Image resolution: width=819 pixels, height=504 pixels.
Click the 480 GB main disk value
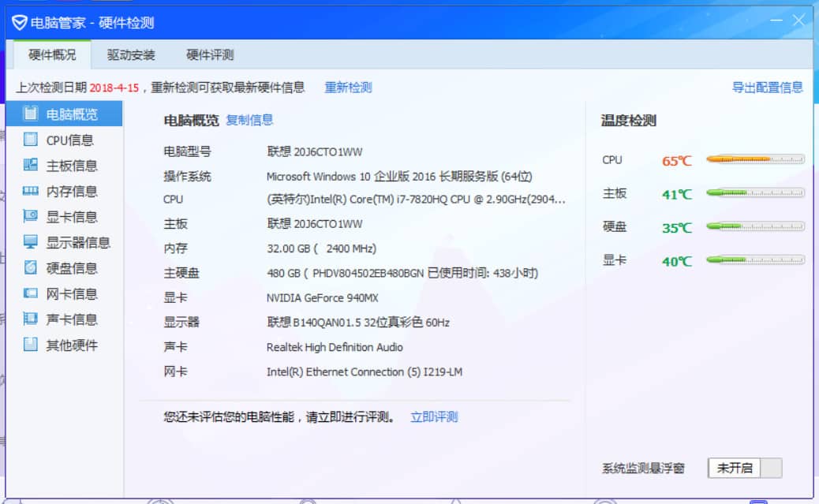(x=402, y=273)
